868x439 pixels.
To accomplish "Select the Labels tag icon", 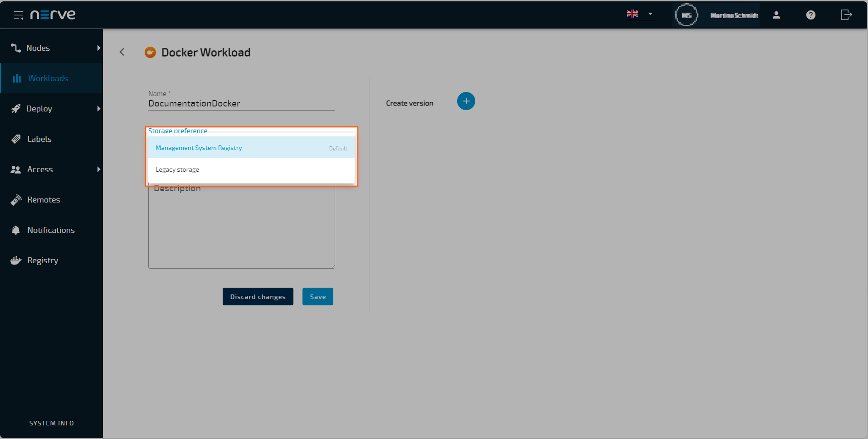I will (x=15, y=139).
